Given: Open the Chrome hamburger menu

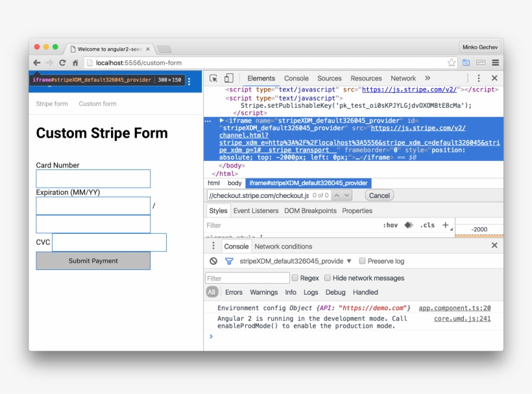Looking at the screenshot, I should pyautogui.click(x=495, y=63).
